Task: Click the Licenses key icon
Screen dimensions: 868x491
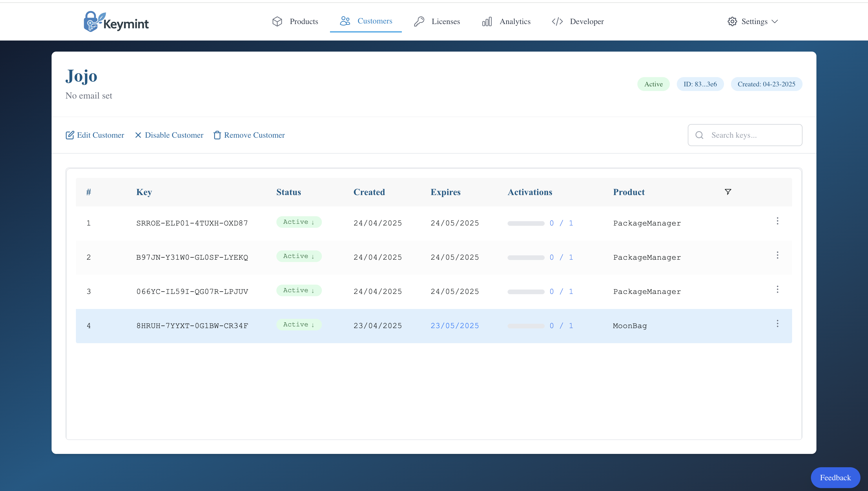Action: (419, 21)
